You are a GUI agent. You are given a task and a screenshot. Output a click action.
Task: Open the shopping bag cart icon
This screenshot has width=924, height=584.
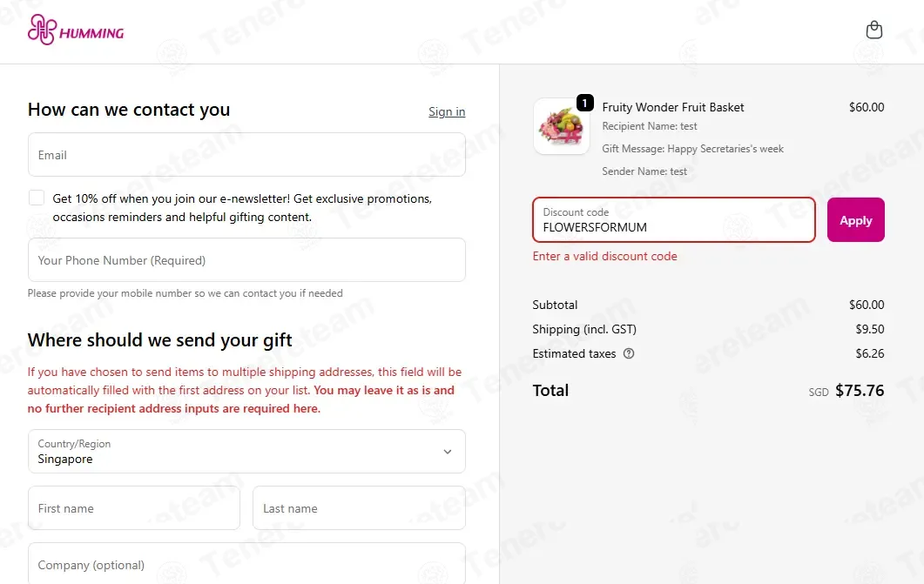click(873, 30)
